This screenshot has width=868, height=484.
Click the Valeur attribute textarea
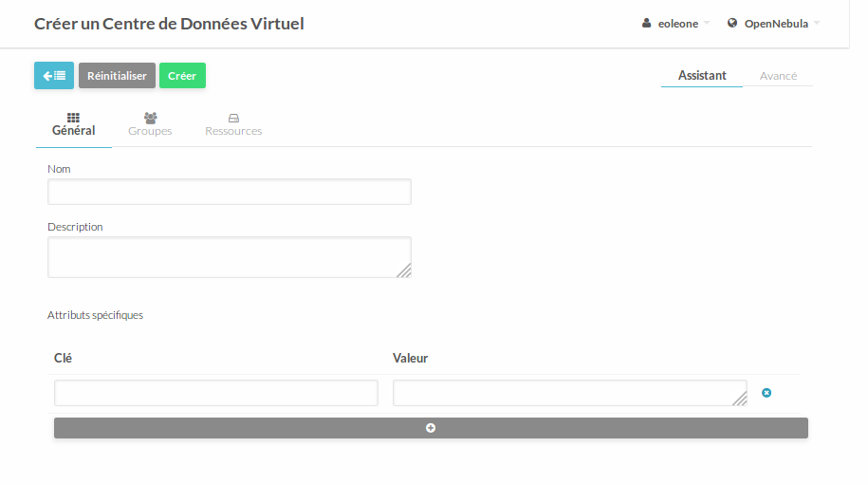pos(569,393)
